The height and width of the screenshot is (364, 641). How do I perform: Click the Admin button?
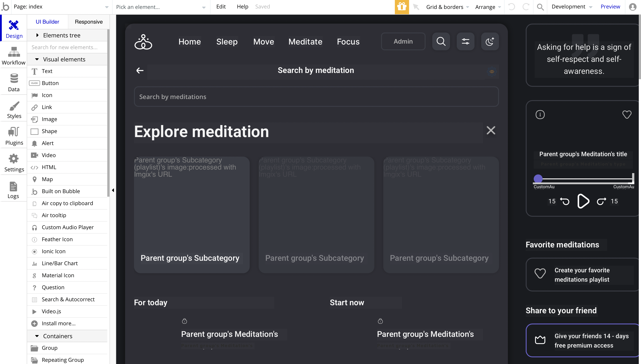click(x=403, y=41)
